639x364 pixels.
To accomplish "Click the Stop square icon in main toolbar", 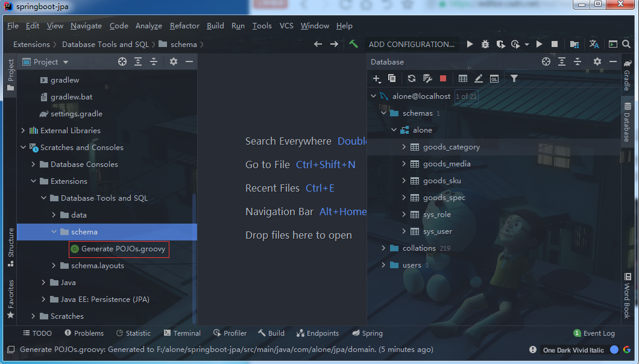I will pyautogui.click(x=554, y=44).
